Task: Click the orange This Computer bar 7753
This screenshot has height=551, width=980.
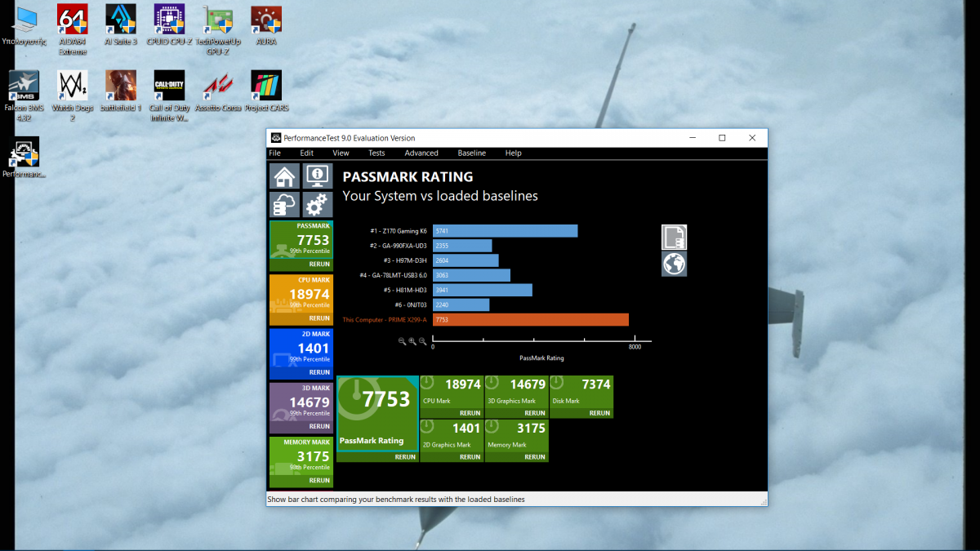Action: (x=531, y=320)
